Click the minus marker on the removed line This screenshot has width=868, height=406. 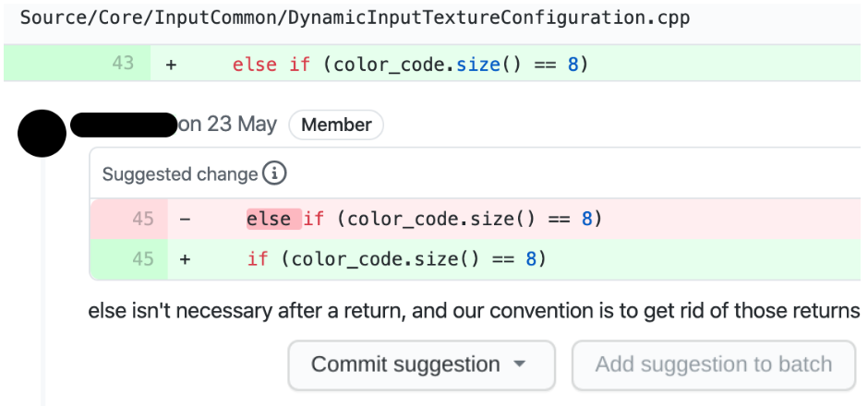[x=185, y=220]
